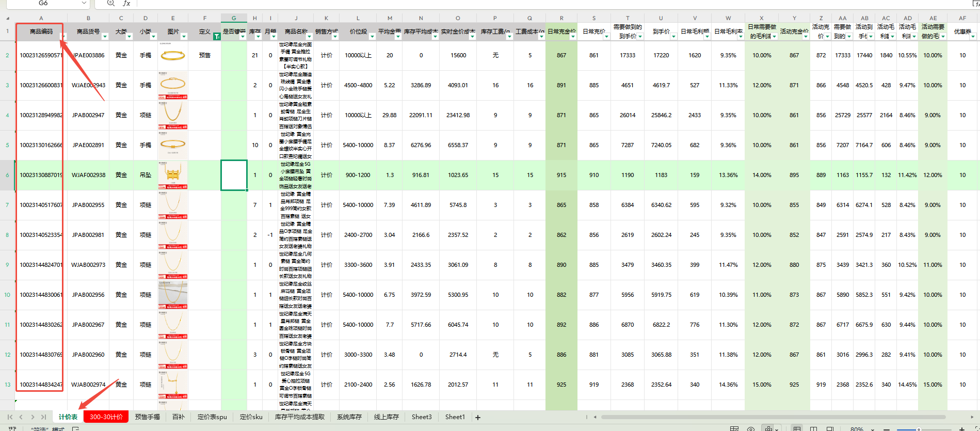Switch to the 300-30计价 sheet tab
The height and width of the screenshot is (431, 980).
(x=106, y=417)
